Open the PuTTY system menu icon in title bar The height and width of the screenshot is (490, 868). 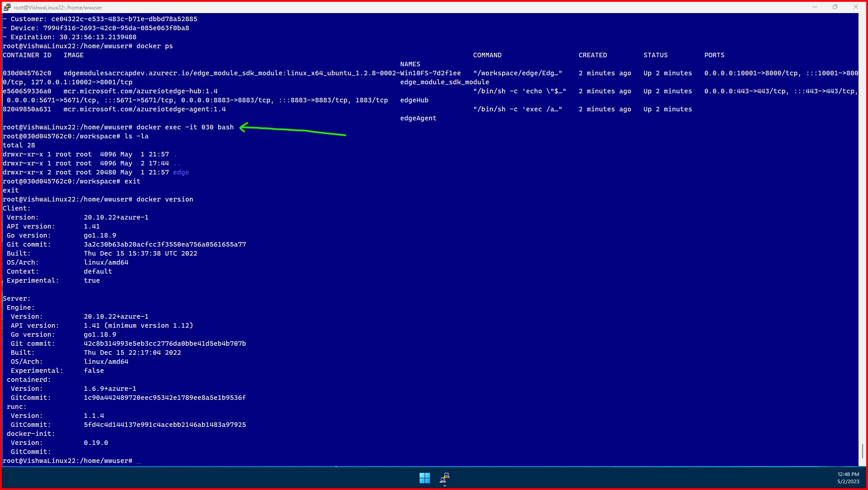[7, 7]
